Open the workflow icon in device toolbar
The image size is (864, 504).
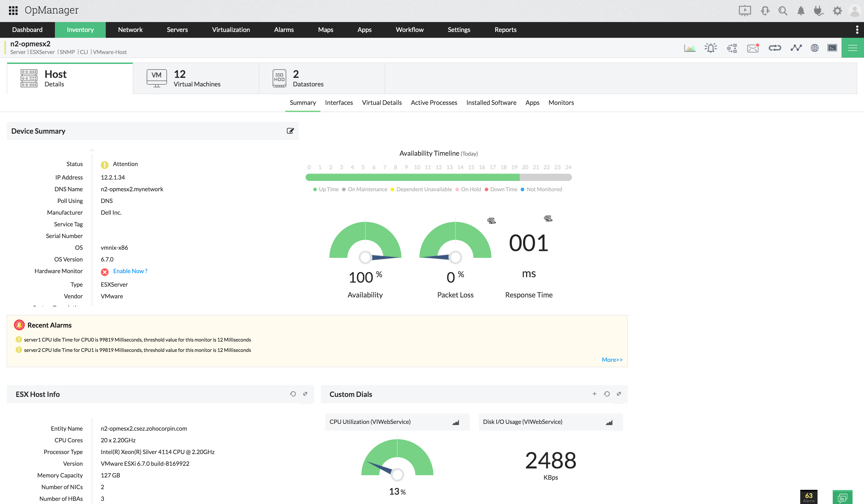pyautogui.click(x=732, y=48)
